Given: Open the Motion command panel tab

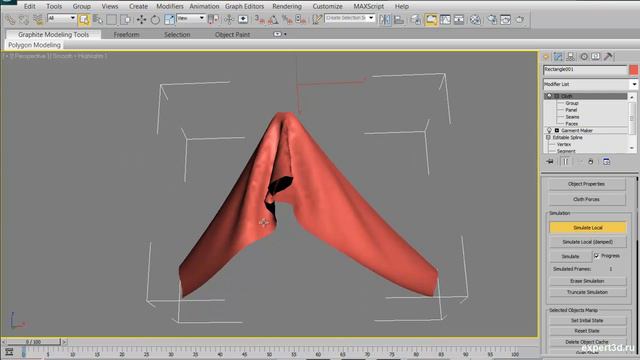Looking at the screenshot, I should pyautogui.click(x=584, y=57).
